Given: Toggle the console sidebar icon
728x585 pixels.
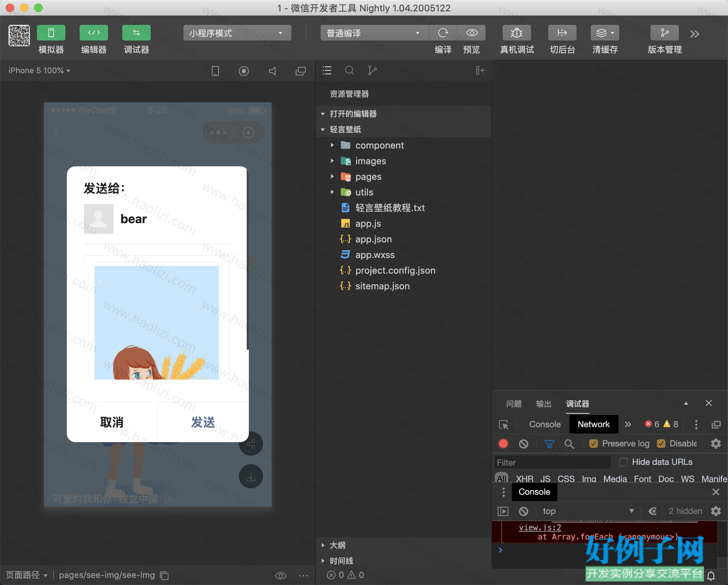Looking at the screenshot, I should 503,511.
